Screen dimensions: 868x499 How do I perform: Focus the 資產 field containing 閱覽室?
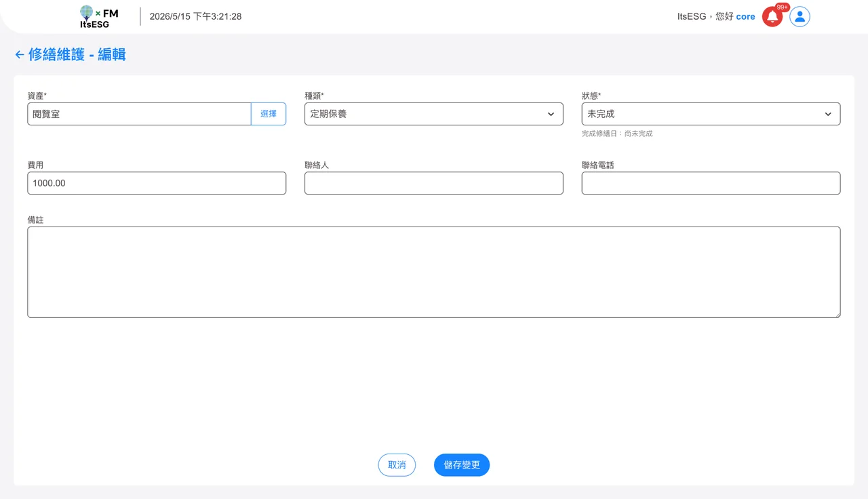point(139,114)
